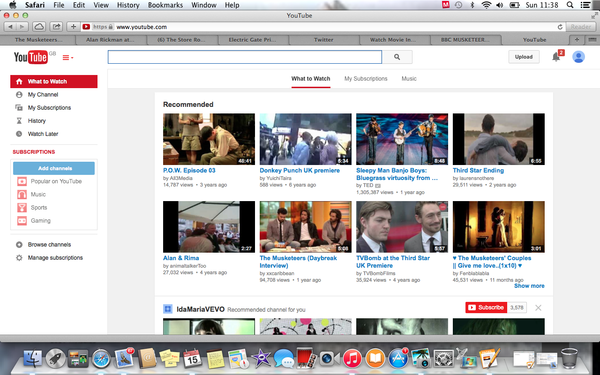This screenshot has height=375, width=600.
Task: Click the iCloud Tabs button
Action: [x=39, y=27]
